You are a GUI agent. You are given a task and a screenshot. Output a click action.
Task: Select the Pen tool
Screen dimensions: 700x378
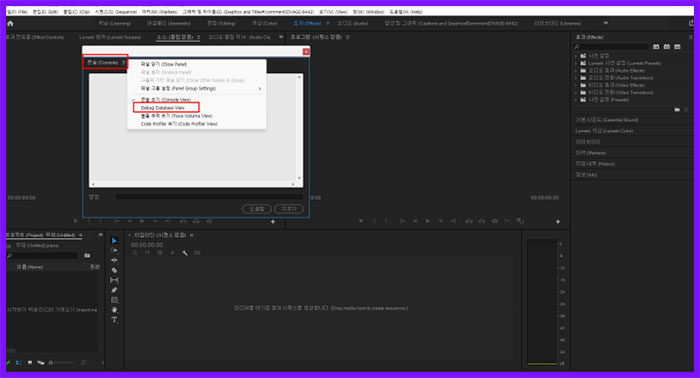[x=114, y=290]
